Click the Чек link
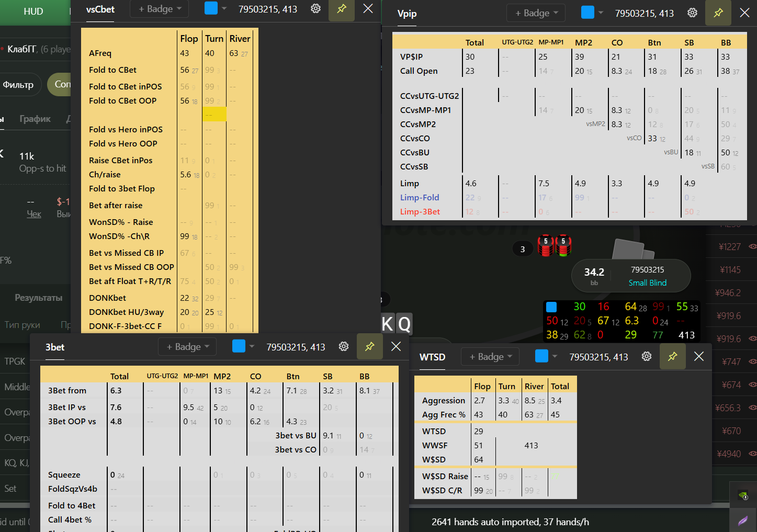Screen dimensions: 757x532 (x=34, y=214)
